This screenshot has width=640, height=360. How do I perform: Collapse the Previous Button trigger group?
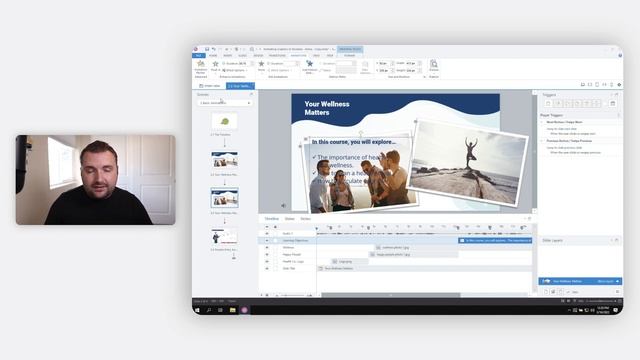[x=542, y=141]
